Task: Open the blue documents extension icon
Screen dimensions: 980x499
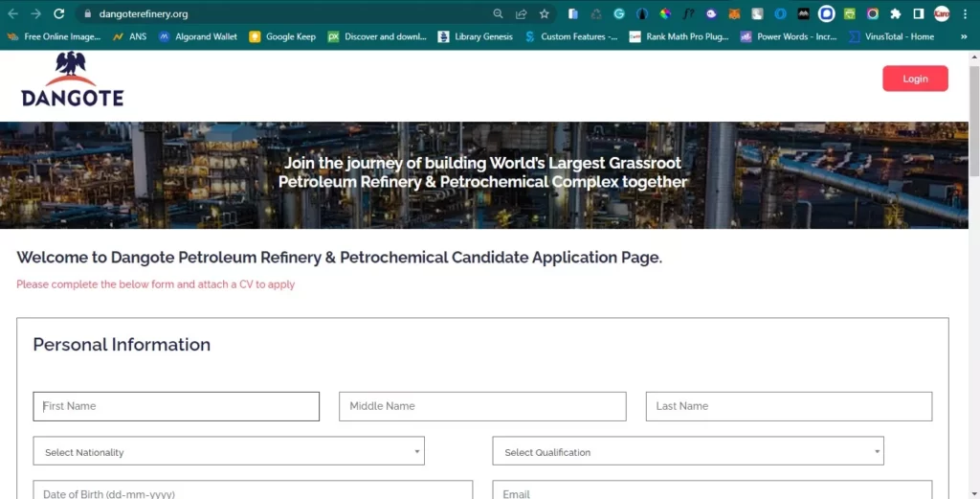Action: pyautogui.click(x=572, y=13)
